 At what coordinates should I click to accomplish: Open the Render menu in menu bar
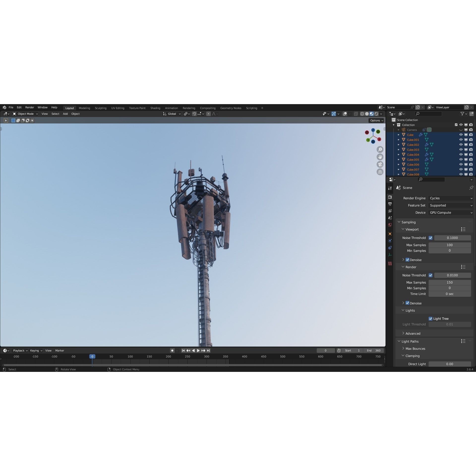pos(30,107)
